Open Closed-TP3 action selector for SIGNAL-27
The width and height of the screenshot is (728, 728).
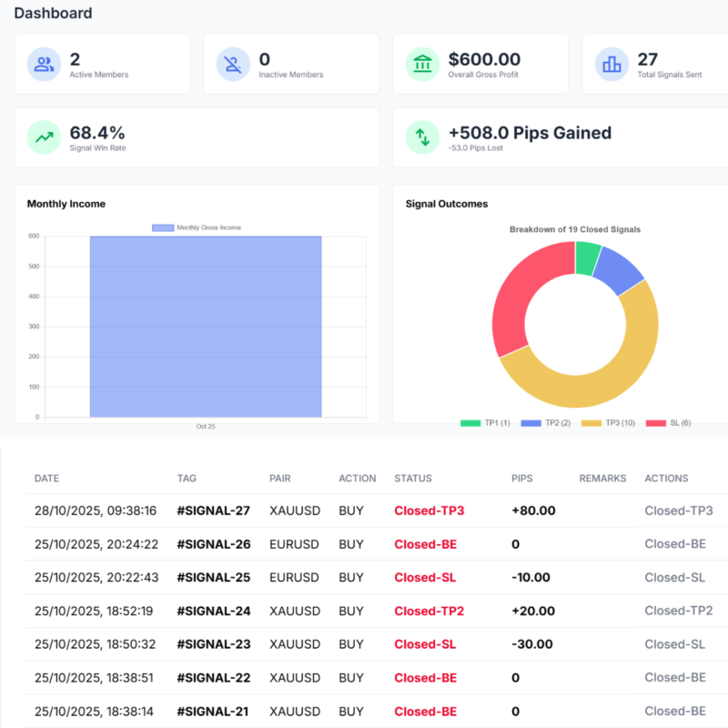(x=678, y=511)
